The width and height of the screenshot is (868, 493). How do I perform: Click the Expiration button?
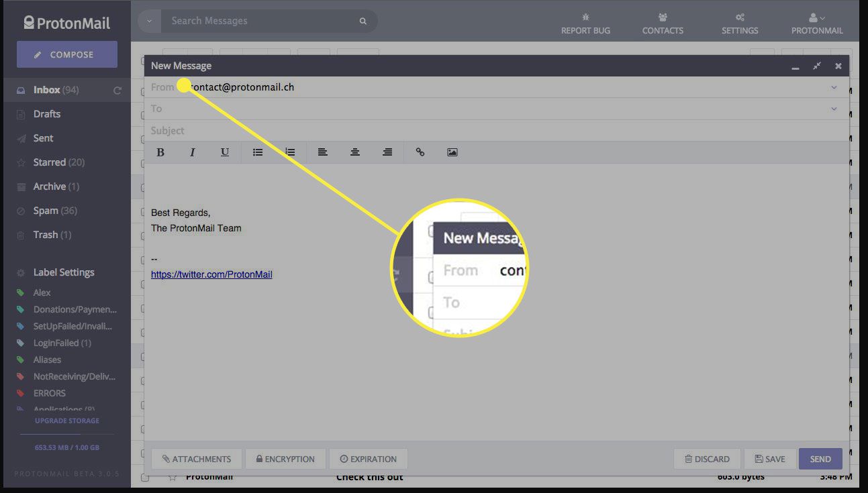369,459
